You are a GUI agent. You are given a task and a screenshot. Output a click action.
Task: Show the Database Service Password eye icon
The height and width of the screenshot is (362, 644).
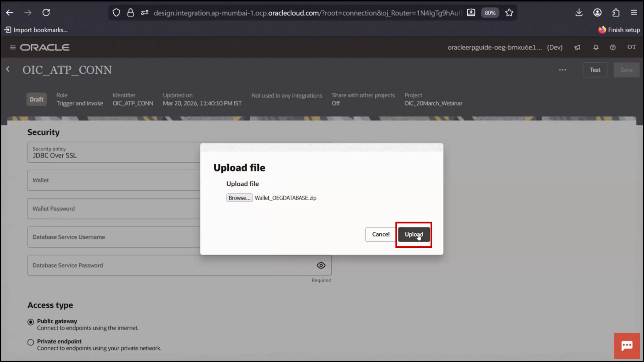321,265
